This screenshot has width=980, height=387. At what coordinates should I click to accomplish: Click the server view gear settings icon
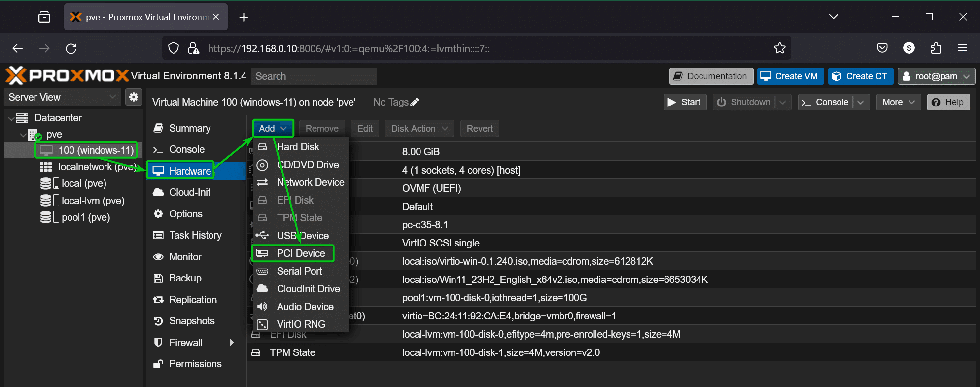click(x=134, y=97)
